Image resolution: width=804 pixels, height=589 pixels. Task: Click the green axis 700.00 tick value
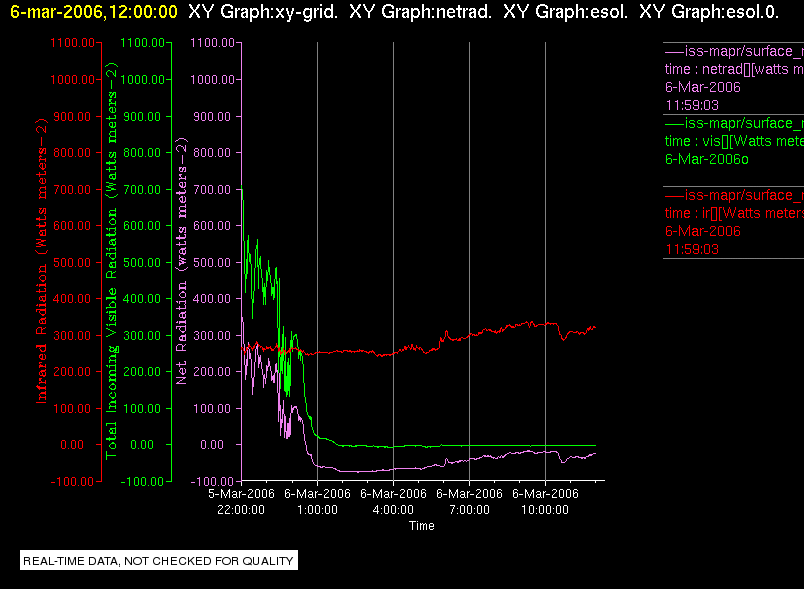point(142,190)
